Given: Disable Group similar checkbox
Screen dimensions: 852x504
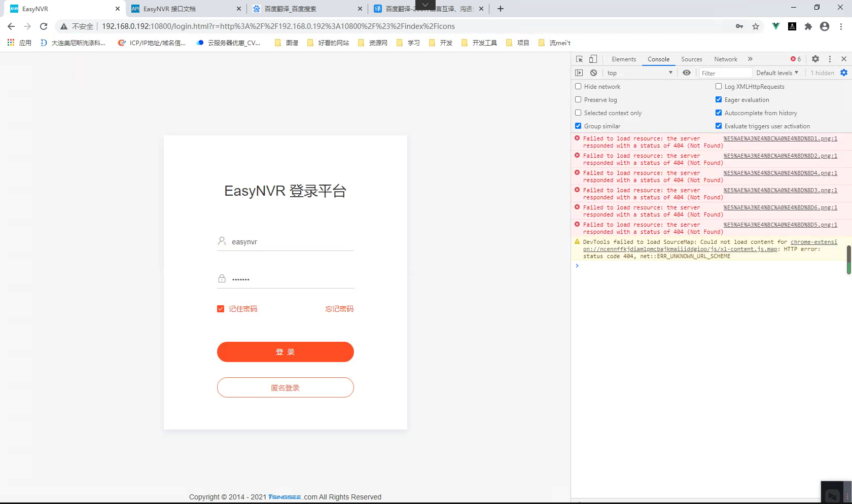Looking at the screenshot, I should pyautogui.click(x=578, y=126).
